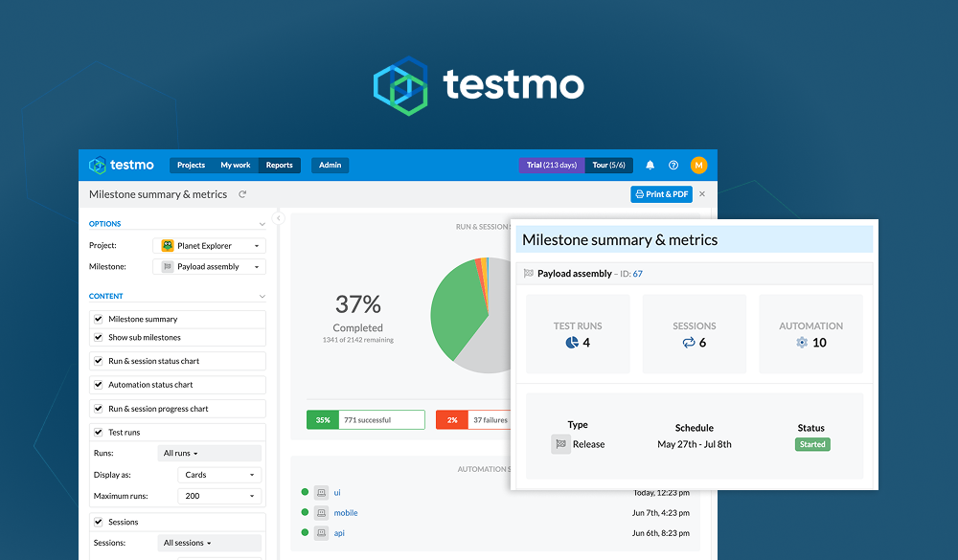Click the api automation source icon
This screenshot has width=958, height=560.
coord(321,533)
